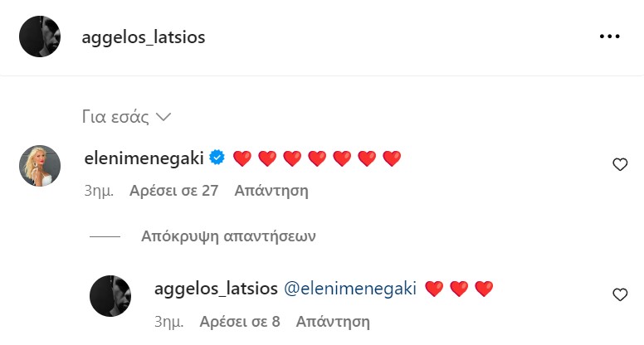Click the aggelos_latsios avatar in the header
Image resolution: width=644 pixels, height=345 pixels.
[x=40, y=37]
